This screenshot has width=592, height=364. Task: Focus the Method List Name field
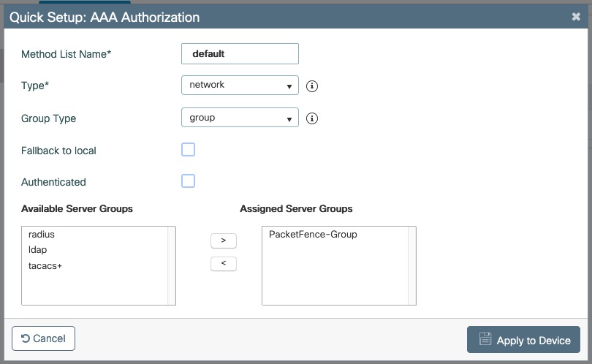click(240, 54)
